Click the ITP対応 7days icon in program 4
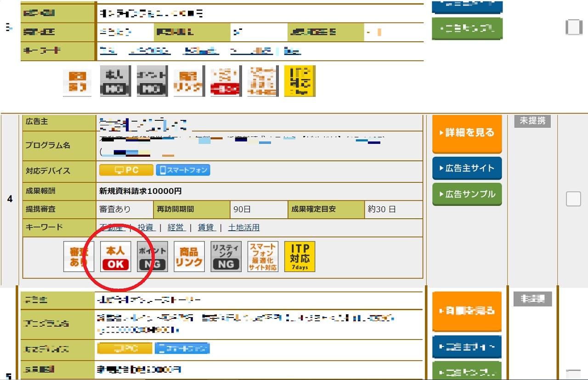The image size is (588, 380). (x=300, y=256)
